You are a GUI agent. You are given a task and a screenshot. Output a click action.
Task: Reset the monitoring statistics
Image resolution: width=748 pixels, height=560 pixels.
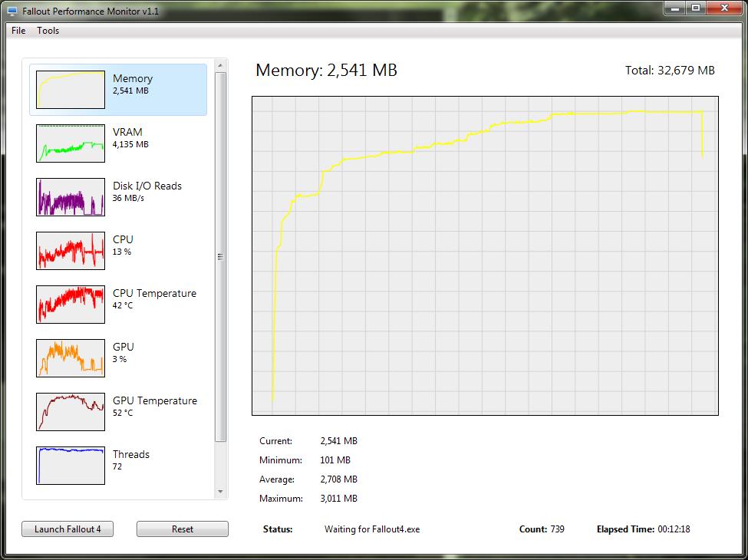[x=182, y=529]
